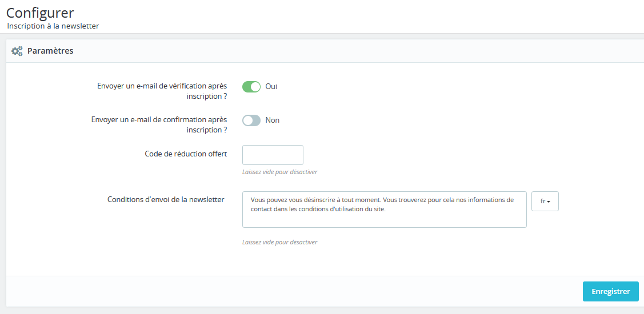Viewport: 644px width, 314px height.
Task: Focus the Code de réduction offert field
Action: coord(273,155)
